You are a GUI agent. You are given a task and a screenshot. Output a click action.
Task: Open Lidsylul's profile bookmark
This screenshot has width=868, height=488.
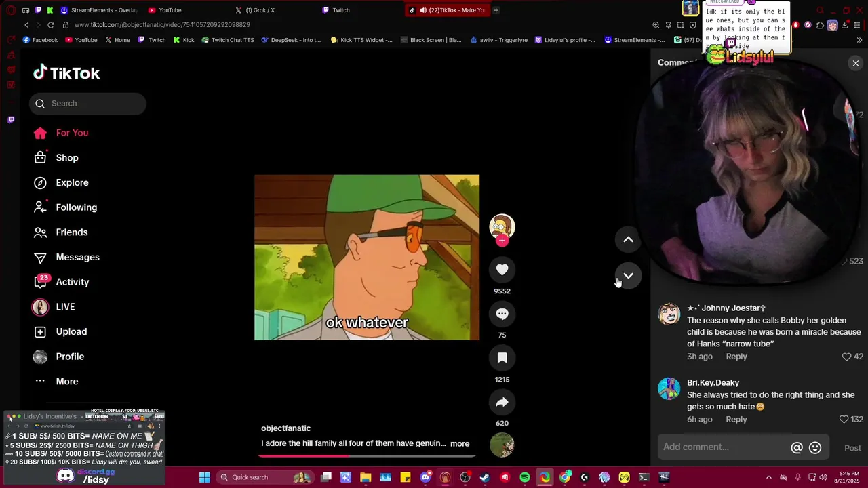(x=565, y=40)
